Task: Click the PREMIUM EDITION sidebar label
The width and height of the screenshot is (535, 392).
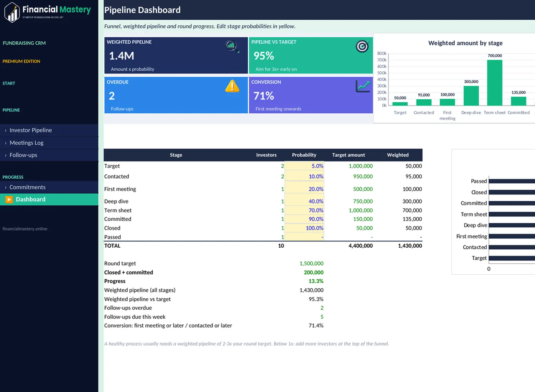Action: (21, 61)
